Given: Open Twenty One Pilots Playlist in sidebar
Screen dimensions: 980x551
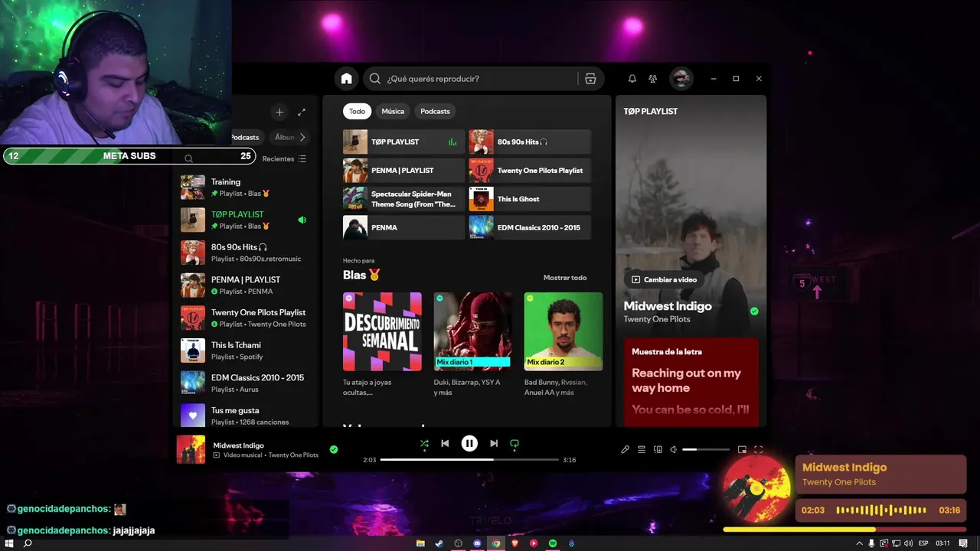Looking at the screenshot, I should pyautogui.click(x=246, y=318).
